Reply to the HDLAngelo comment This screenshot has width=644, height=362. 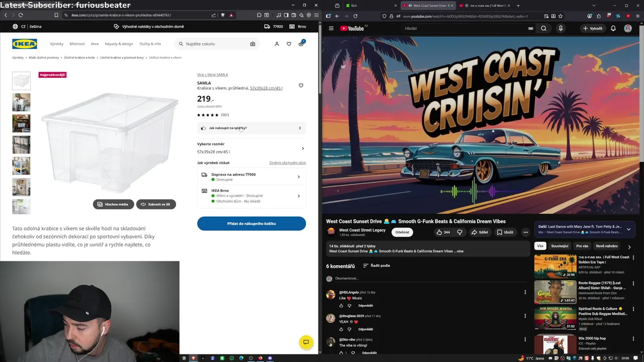pyautogui.click(x=366, y=306)
